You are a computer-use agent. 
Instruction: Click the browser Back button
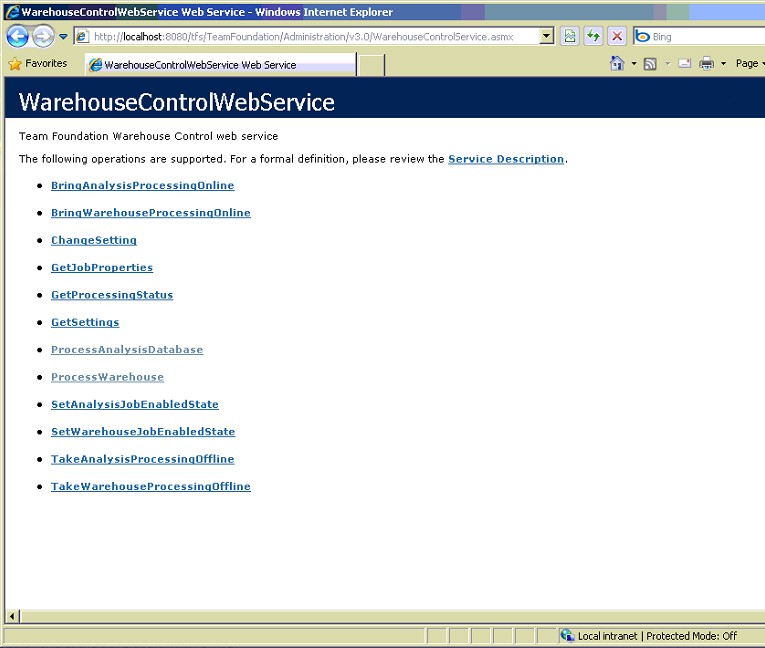tap(17, 36)
